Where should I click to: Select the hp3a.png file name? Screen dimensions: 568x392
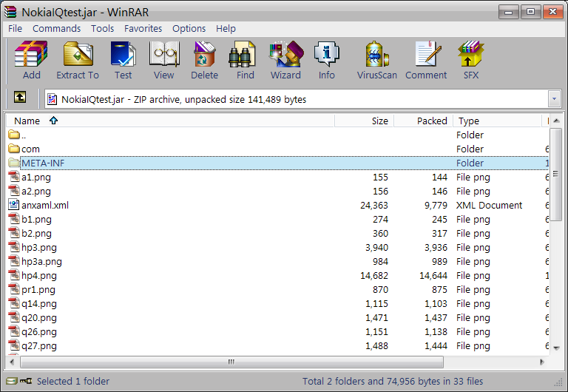41,262
